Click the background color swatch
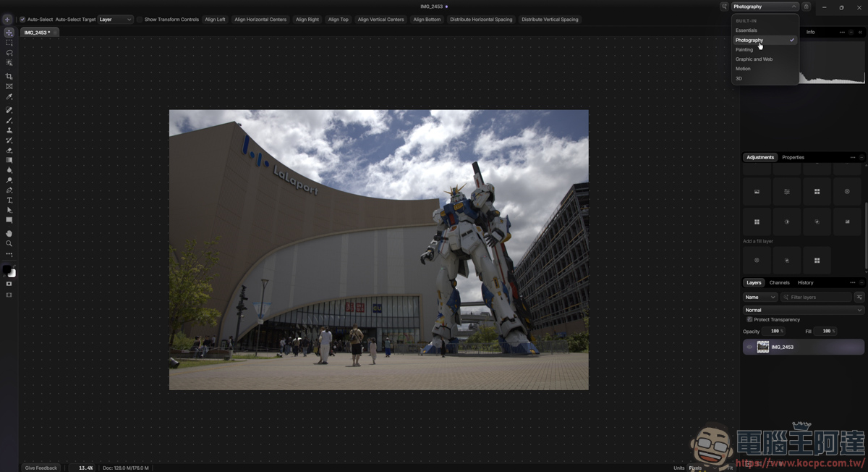The image size is (868, 472). (x=13, y=274)
